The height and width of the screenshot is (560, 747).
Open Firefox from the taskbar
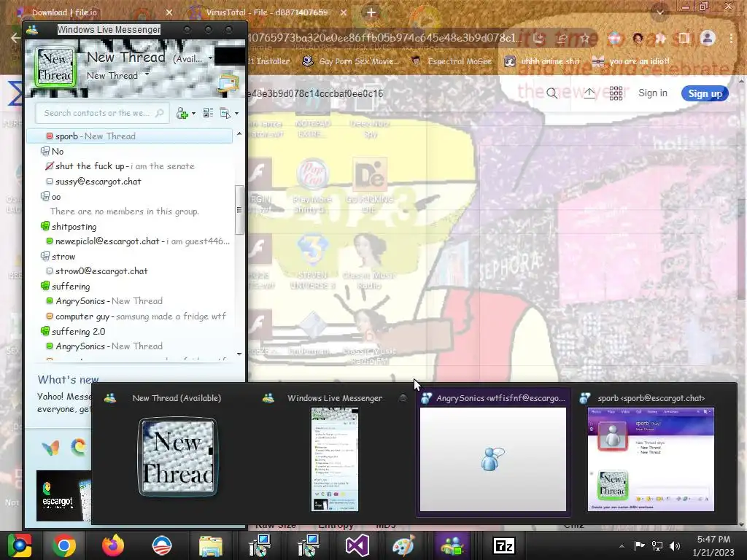pyautogui.click(x=113, y=545)
